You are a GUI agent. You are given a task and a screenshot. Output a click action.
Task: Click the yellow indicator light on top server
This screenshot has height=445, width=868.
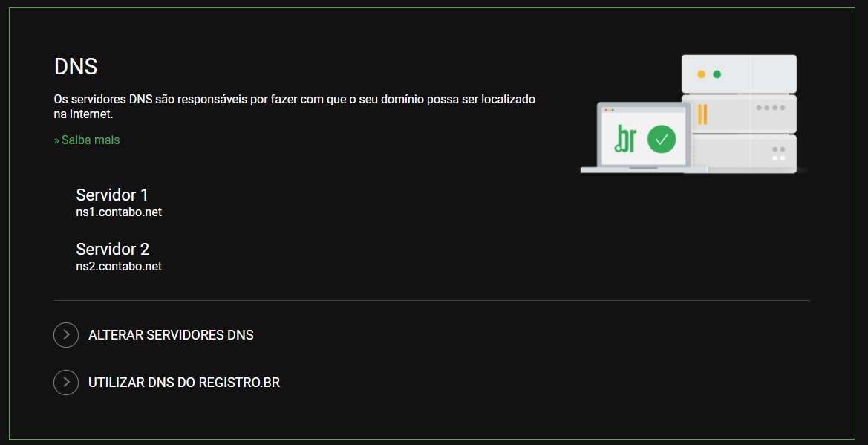click(702, 74)
